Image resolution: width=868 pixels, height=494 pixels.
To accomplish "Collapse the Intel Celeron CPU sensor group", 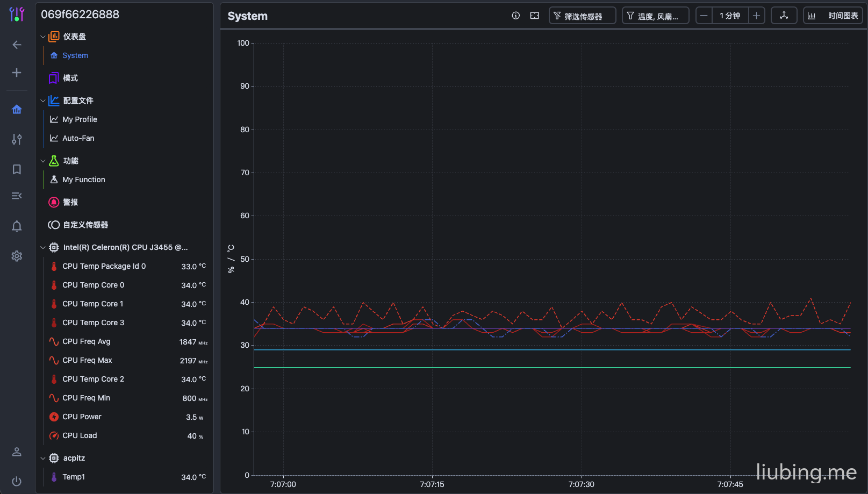I will [x=43, y=247].
